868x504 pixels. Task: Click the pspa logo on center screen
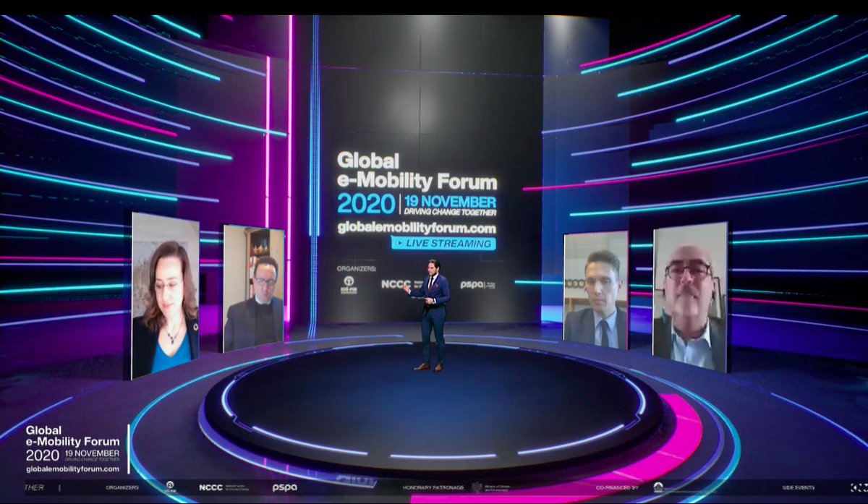point(479,285)
